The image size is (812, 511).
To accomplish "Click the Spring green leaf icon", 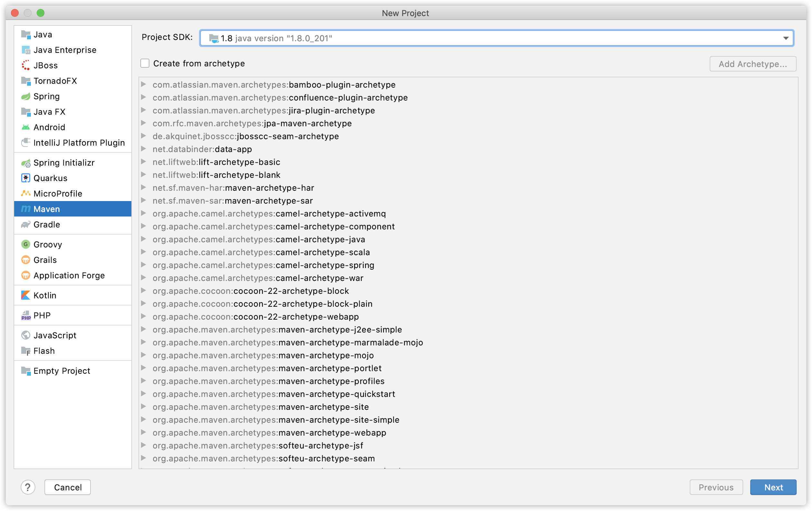I will (x=26, y=97).
